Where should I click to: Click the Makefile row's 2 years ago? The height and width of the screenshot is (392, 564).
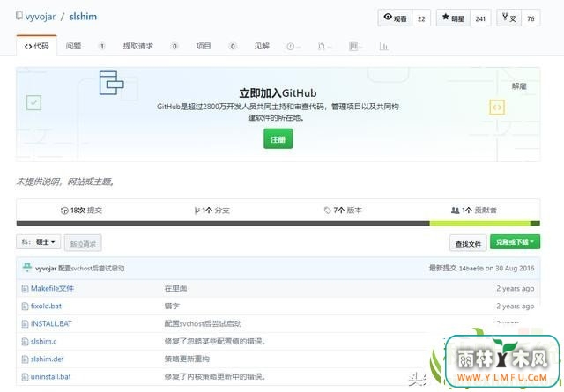pos(515,288)
